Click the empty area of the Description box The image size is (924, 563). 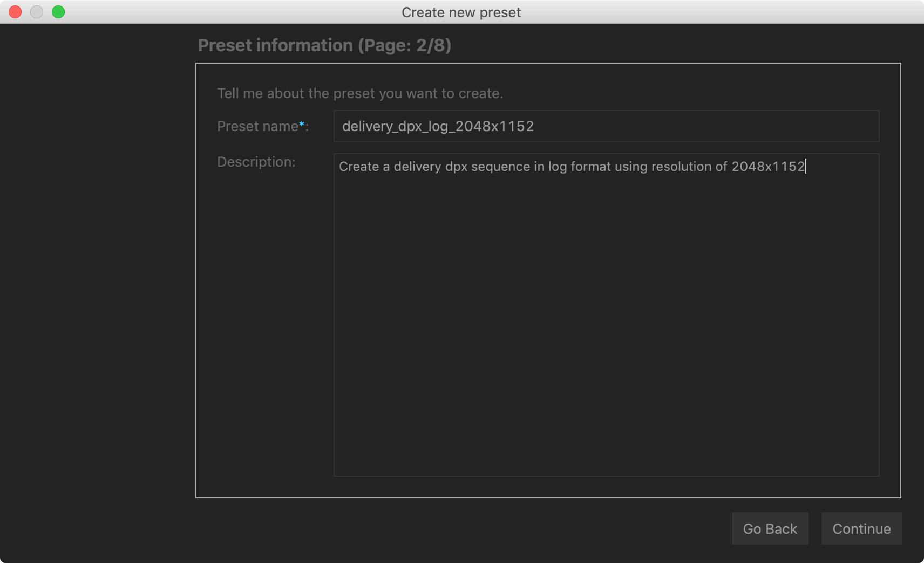tap(606, 324)
